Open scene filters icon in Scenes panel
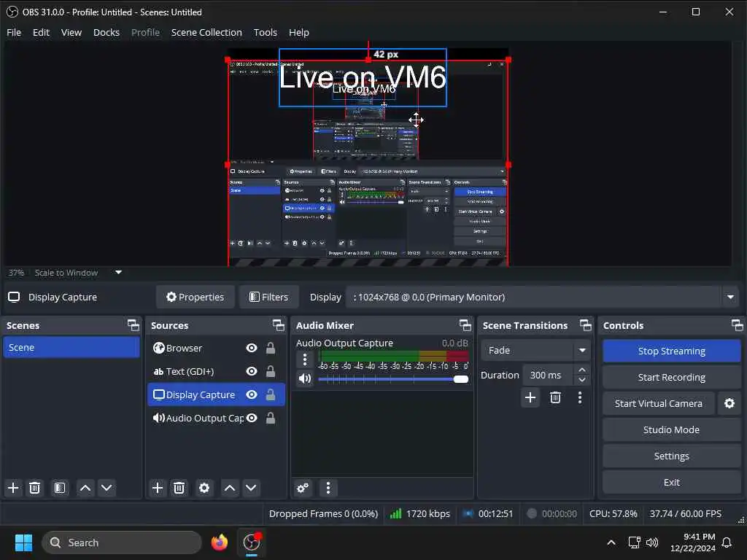The width and height of the screenshot is (747, 560). click(60, 488)
